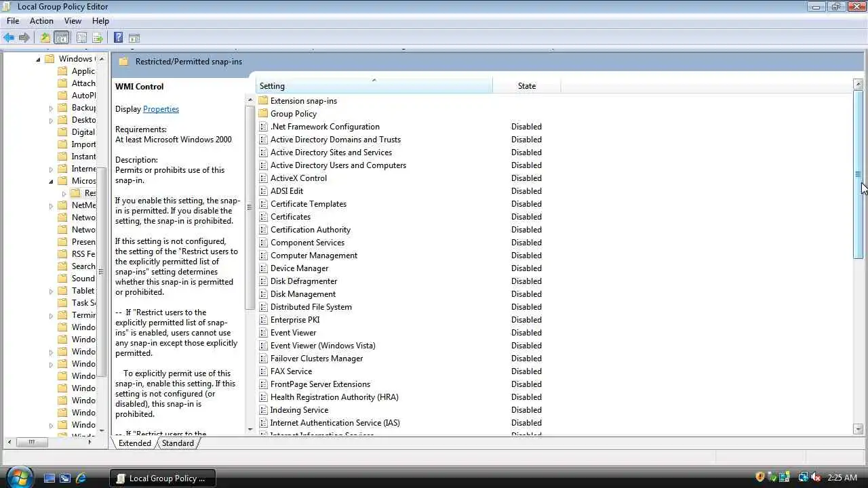
Task: Go up one level with folder icon
Action: 45,38
